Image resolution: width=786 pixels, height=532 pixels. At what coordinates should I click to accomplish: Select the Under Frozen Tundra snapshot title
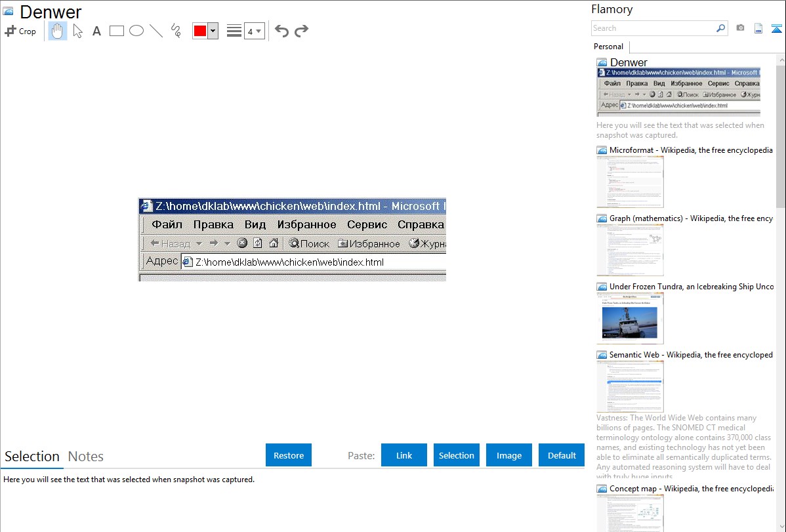coord(692,286)
